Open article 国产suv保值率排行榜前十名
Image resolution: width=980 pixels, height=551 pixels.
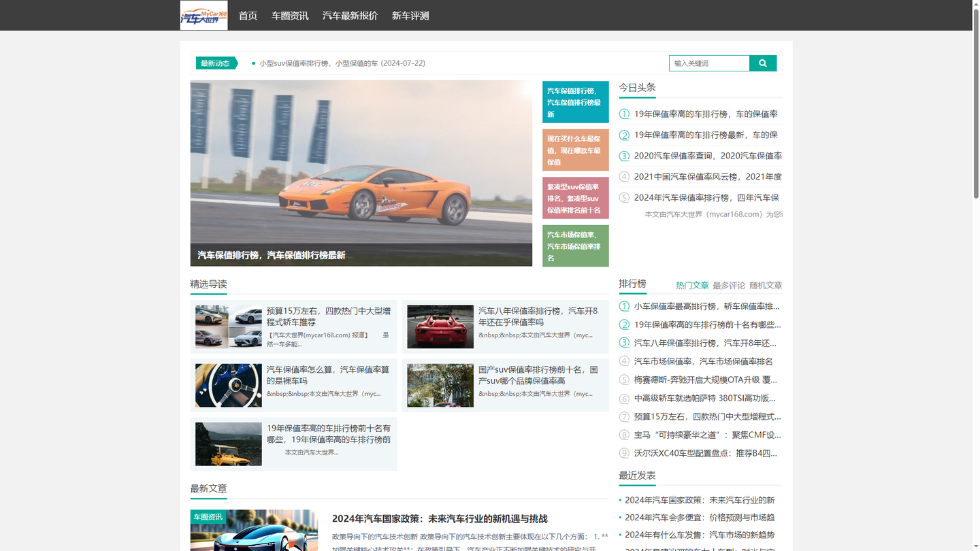click(538, 375)
